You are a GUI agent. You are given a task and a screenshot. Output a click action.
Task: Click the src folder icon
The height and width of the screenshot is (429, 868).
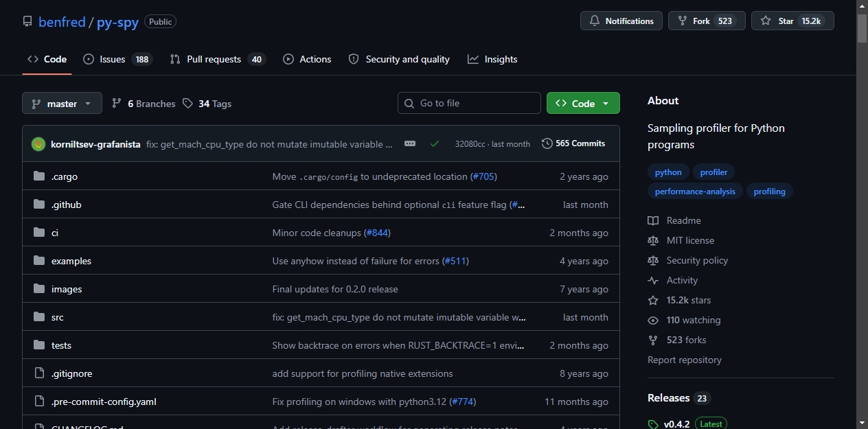(39, 317)
